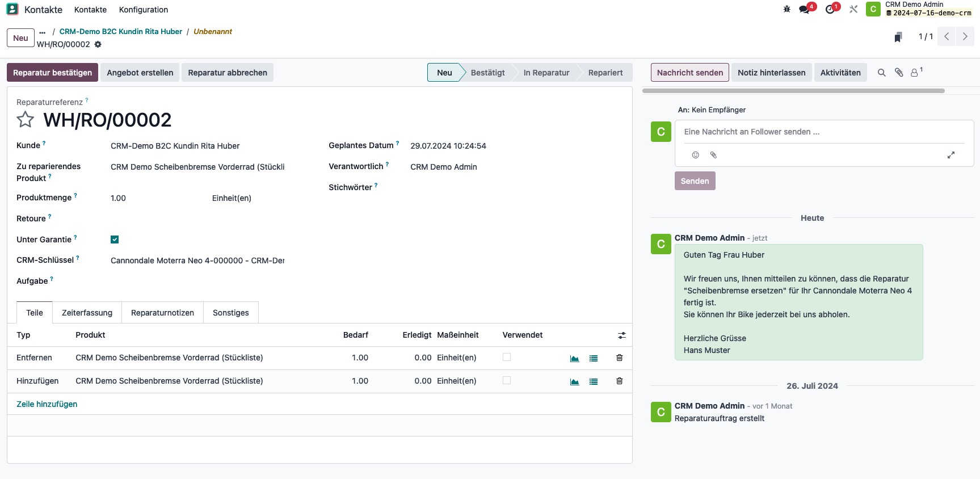Search messages with the magnifier icon
Image resolution: width=980 pixels, height=479 pixels.
[881, 73]
